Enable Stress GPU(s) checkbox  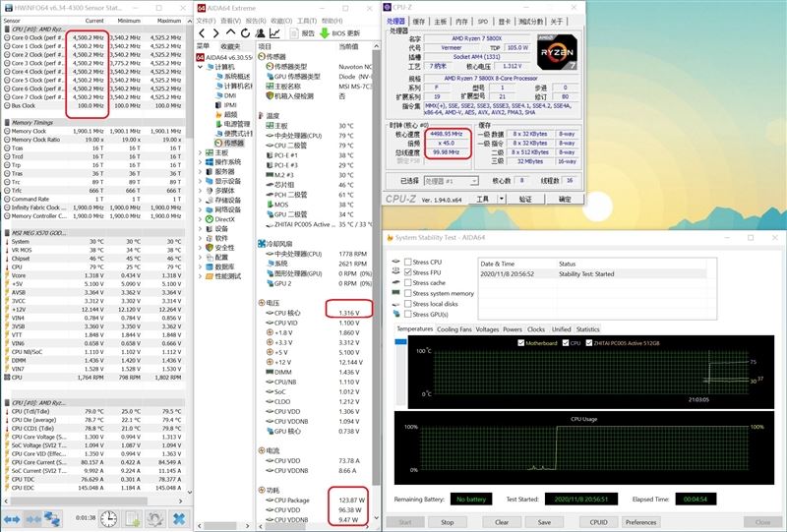tap(408, 314)
